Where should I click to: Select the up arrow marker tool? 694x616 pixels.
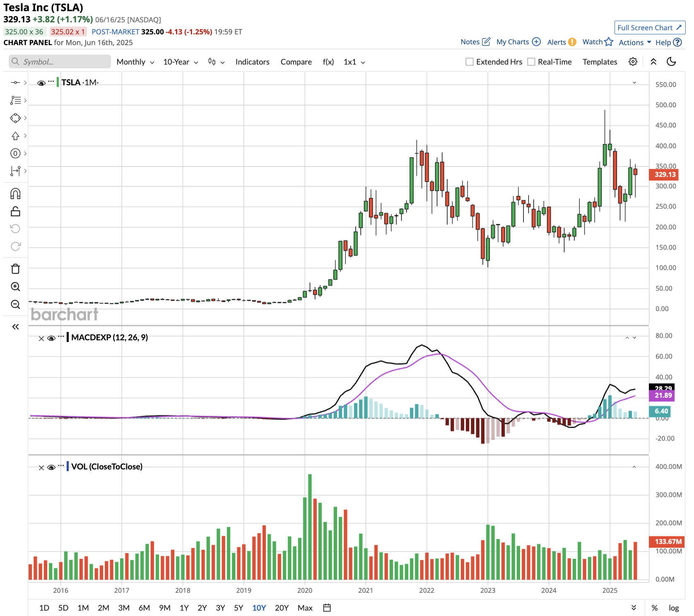tap(15, 136)
